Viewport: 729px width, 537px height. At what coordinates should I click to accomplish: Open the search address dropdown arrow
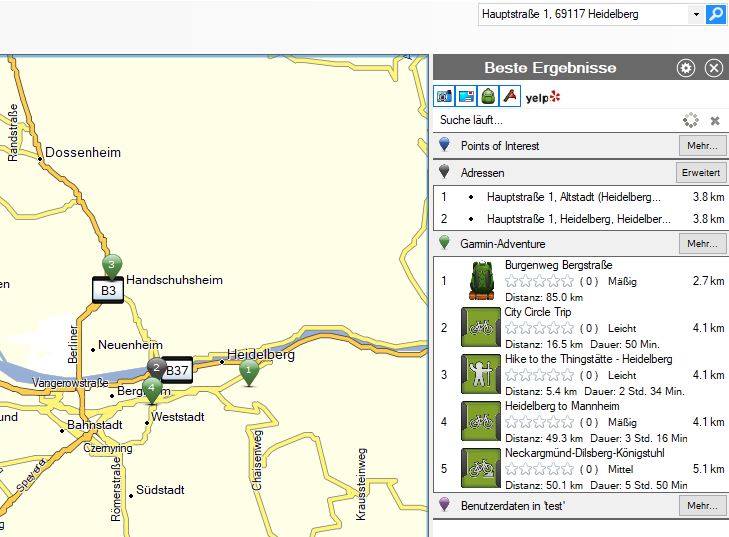click(695, 14)
